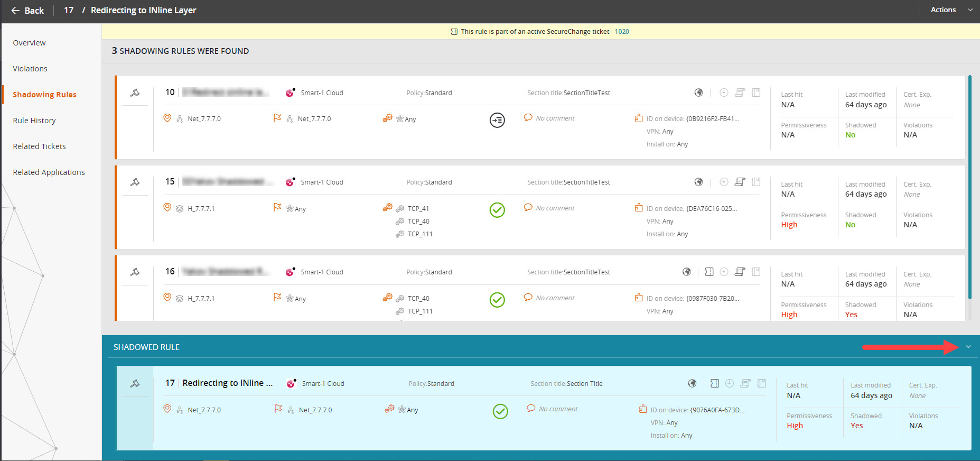Click the notebook icon on rule 16
This screenshot has width=980, height=461.
point(756,272)
